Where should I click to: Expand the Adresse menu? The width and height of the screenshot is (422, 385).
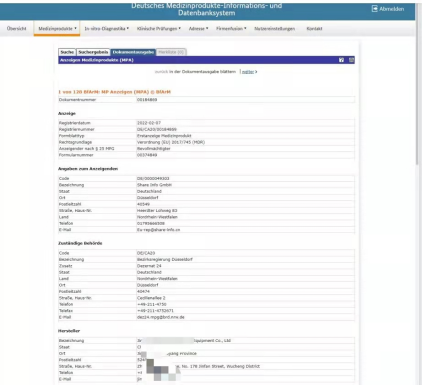(198, 29)
